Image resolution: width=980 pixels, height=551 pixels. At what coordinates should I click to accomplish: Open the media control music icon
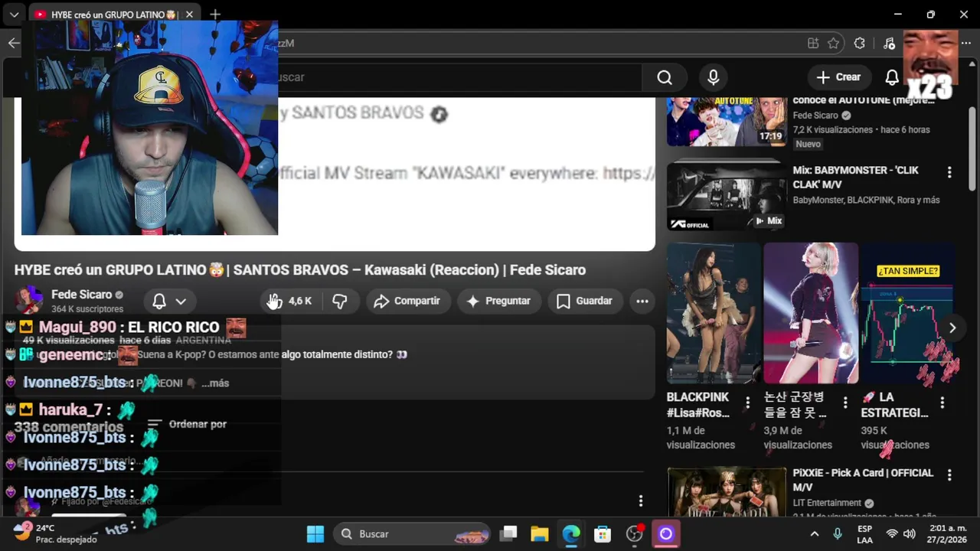[x=889, y=44]
